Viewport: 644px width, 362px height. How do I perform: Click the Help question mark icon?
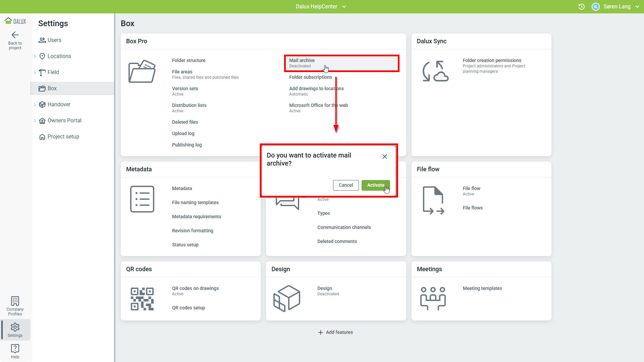15,349
